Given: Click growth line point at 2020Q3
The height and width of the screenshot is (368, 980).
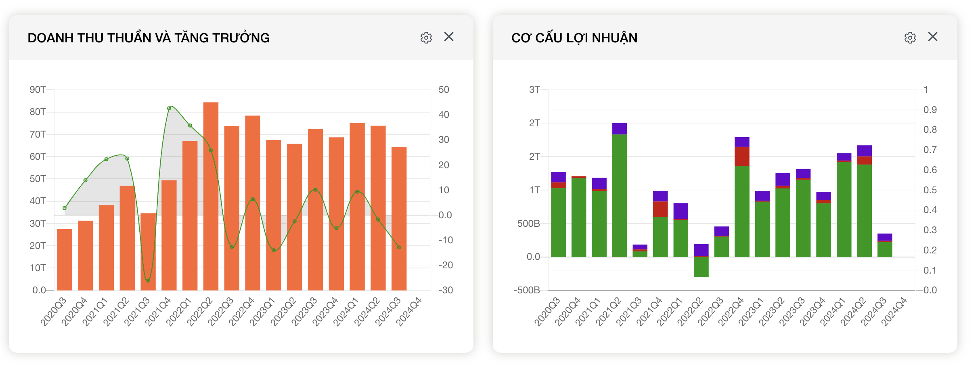Looking at the screenshot, I should tap(65, 208).
